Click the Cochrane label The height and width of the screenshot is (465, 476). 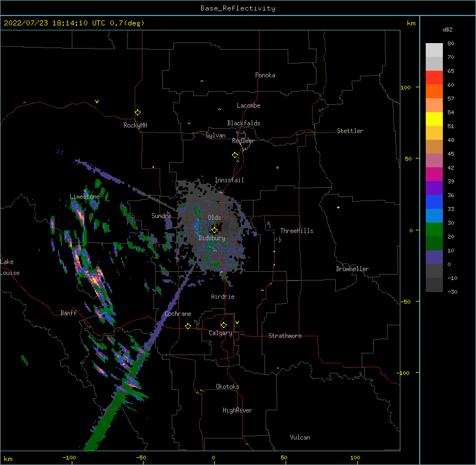[178, 314]
